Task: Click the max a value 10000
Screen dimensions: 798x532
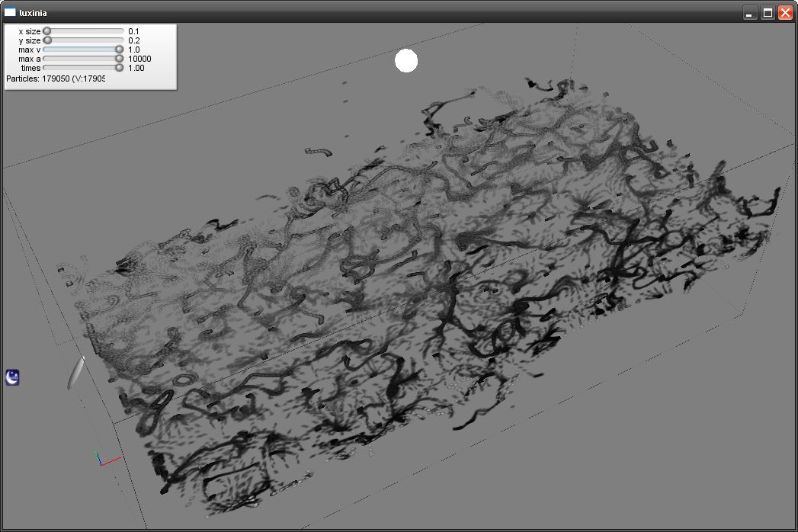Action: point(139,59)
